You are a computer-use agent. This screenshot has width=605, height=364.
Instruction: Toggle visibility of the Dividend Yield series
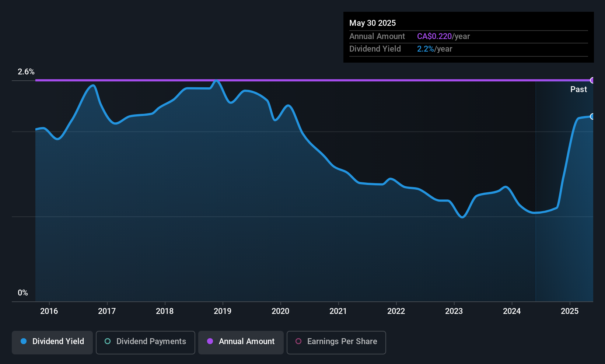pyautogui.click(x=52, y=342)
